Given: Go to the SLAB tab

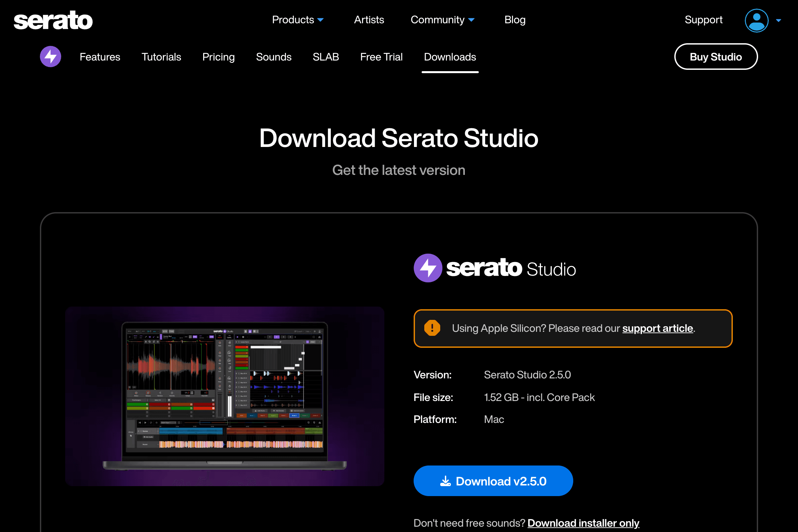Looking at the screenshot, I should point(326,57).
